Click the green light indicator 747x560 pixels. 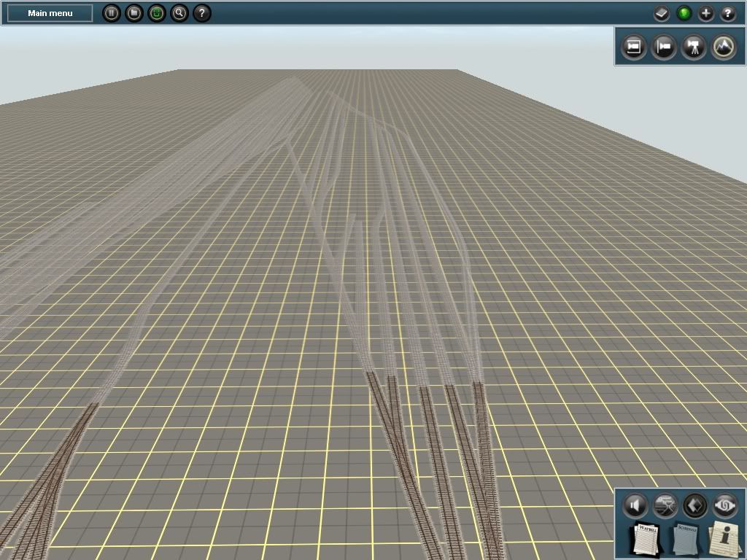(x=684, y=13)
